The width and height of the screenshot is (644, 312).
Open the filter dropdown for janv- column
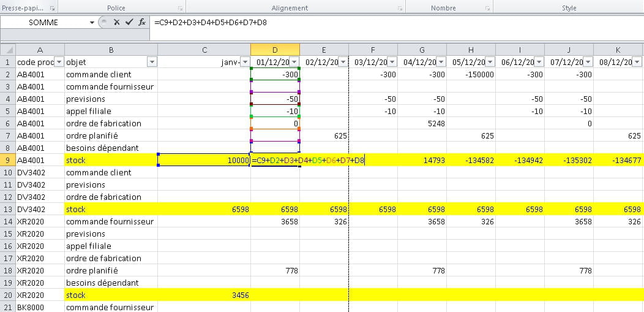click(x=245, y=62)
